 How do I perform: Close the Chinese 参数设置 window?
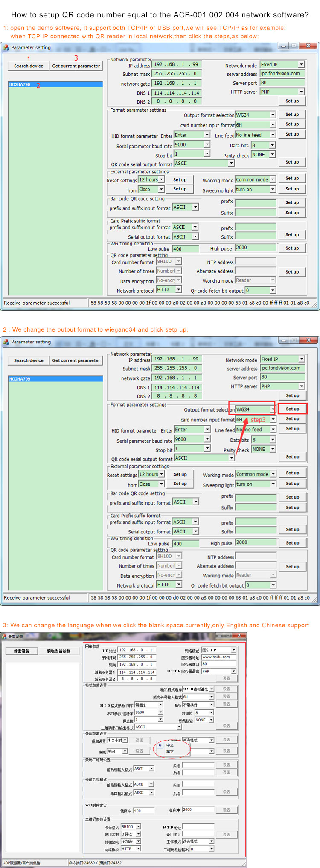(239, 636)
